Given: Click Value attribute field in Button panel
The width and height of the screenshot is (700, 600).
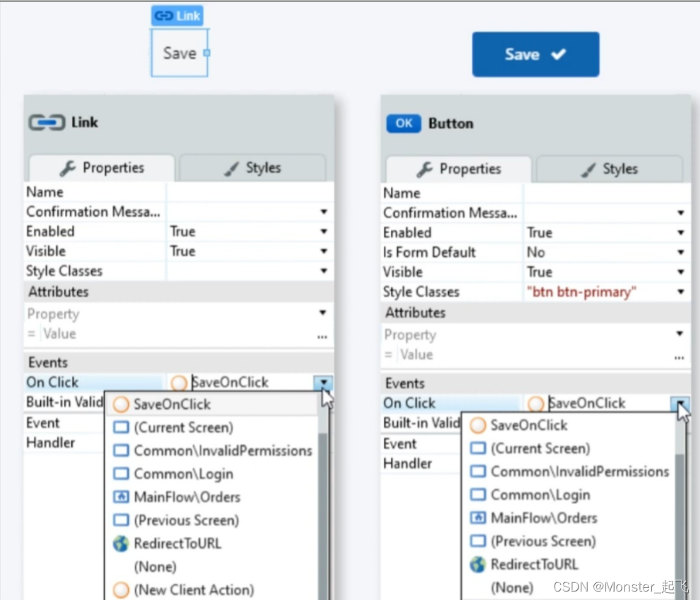Looking at the screenshot, I should click(535, 355).
